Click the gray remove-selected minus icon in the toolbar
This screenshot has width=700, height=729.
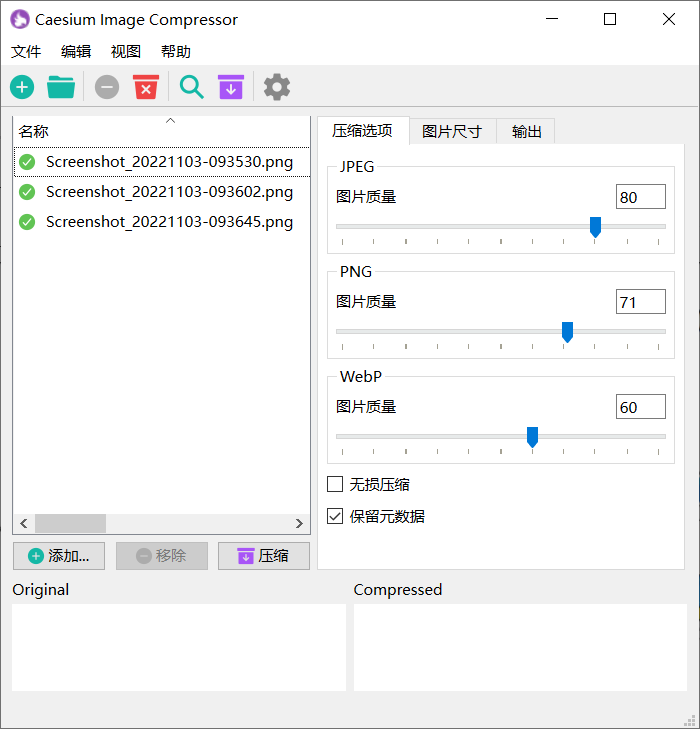[x=107, y=88]
